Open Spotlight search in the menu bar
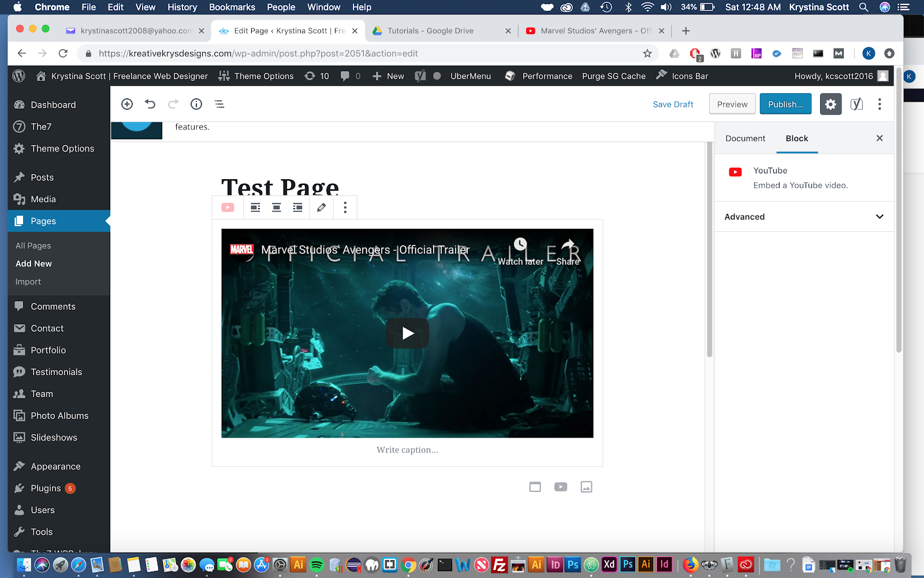 (863, 7)
